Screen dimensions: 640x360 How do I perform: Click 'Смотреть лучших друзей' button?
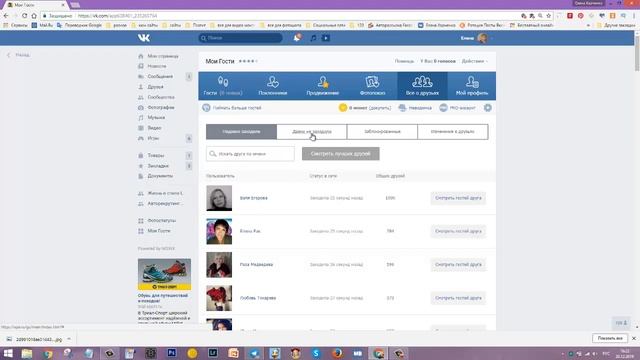(340, 154)
